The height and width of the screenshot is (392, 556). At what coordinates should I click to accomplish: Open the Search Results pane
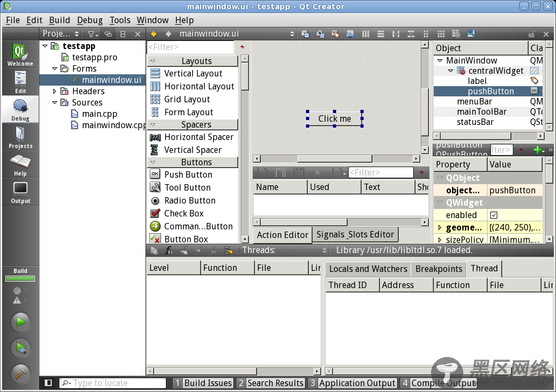[271, 383]
